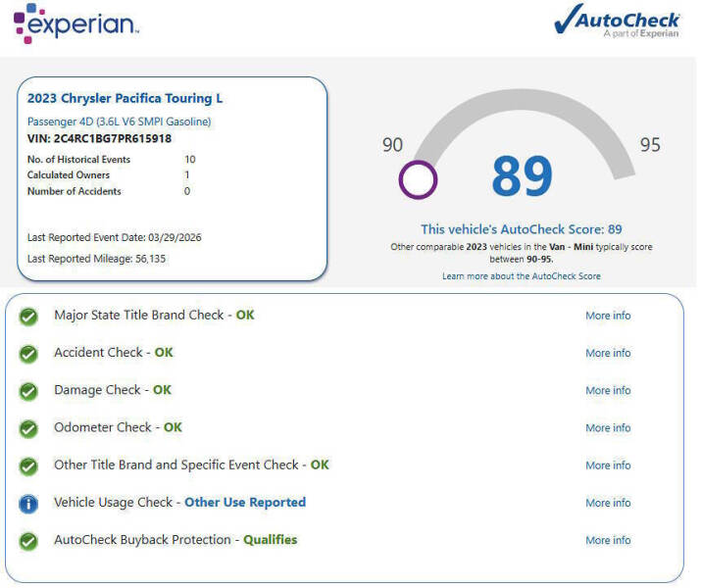Click green checkmark beside Damage Check

(28, 392)
